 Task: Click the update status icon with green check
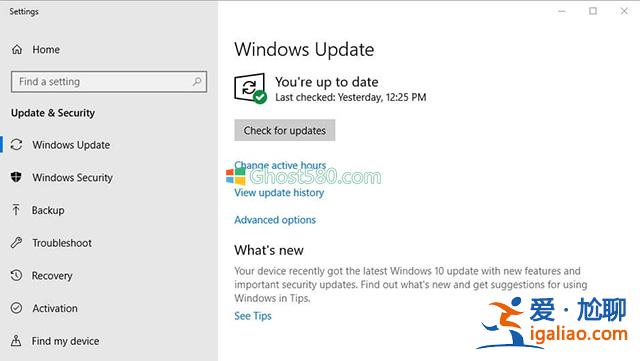[250, 88]
